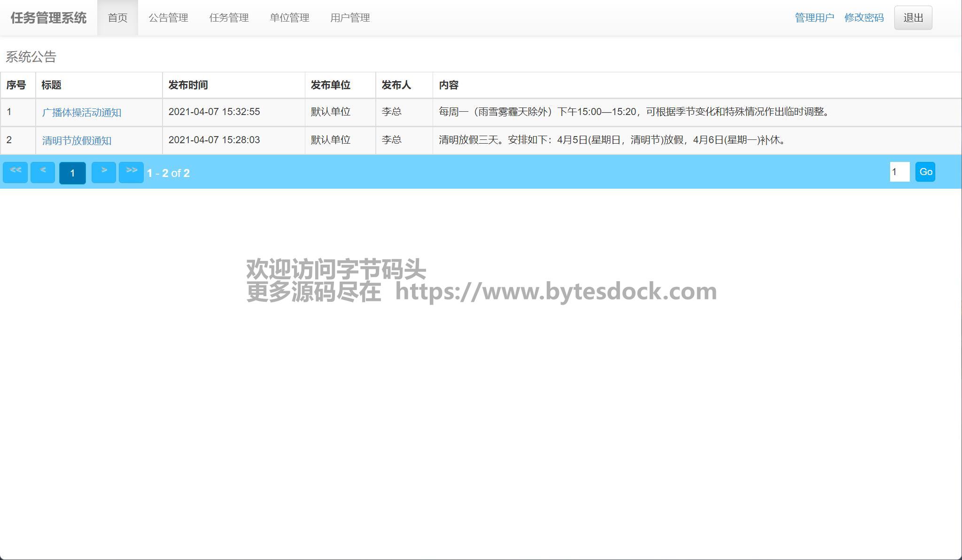Go to first page with << button

click(15, 172)
